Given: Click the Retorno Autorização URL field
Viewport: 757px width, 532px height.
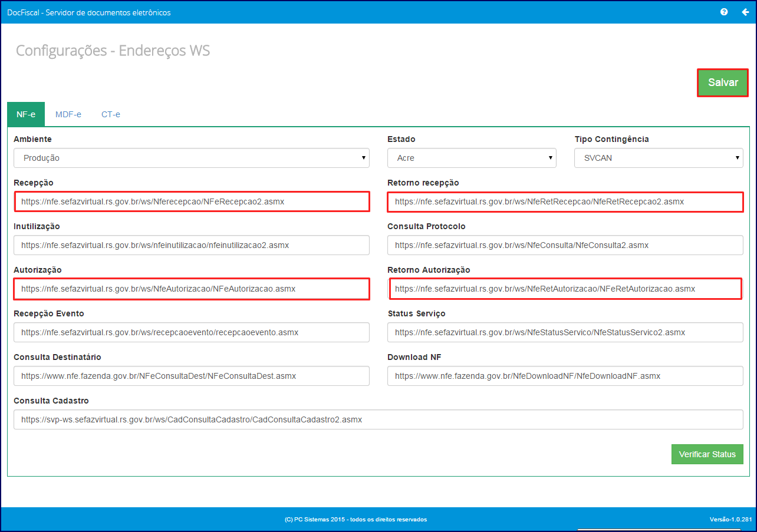Looking at the screenshot, I should pyautogui.click(x=565, y=289).
